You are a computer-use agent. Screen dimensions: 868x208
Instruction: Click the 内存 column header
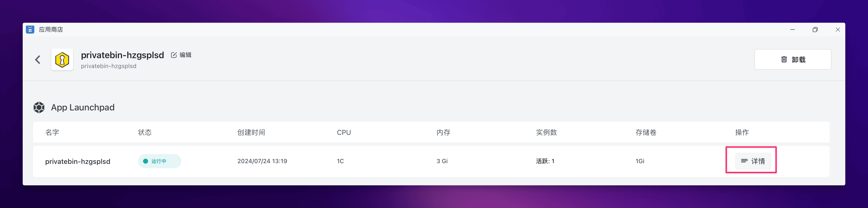pyautogui.click(x=443, y=132)
